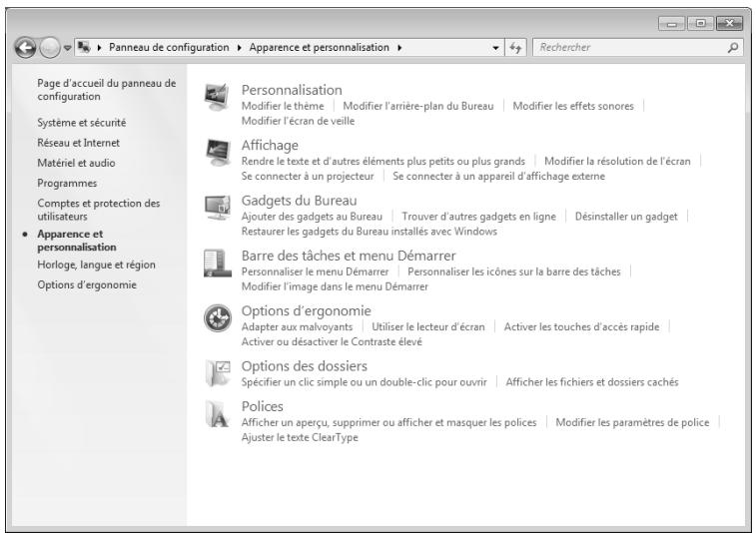
Task: Open Programmes in sidebar
Action: [x=67, y=183]
